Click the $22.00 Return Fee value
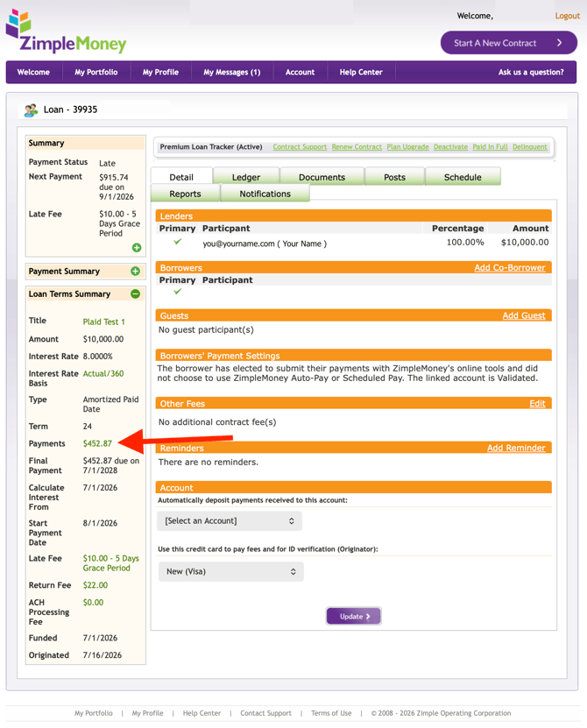The image size is (587, 728). [x=95, y=585]
